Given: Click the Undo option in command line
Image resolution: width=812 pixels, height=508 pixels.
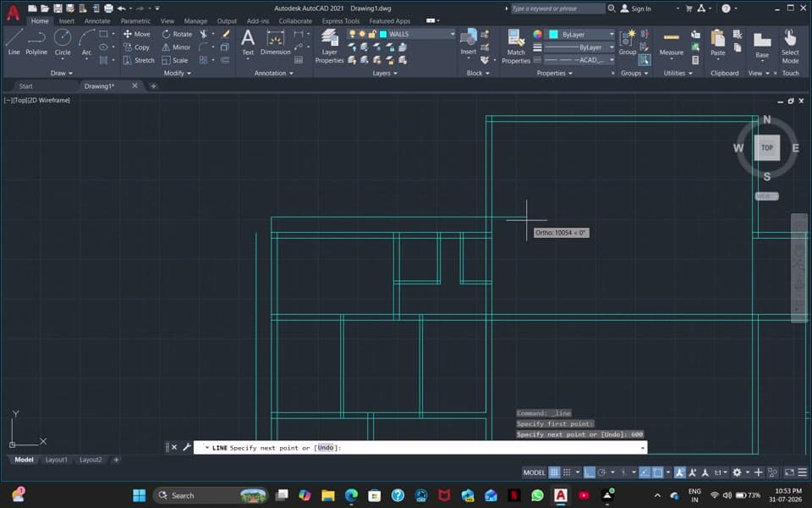Looking at the screenshot, I should pos(325,447).
